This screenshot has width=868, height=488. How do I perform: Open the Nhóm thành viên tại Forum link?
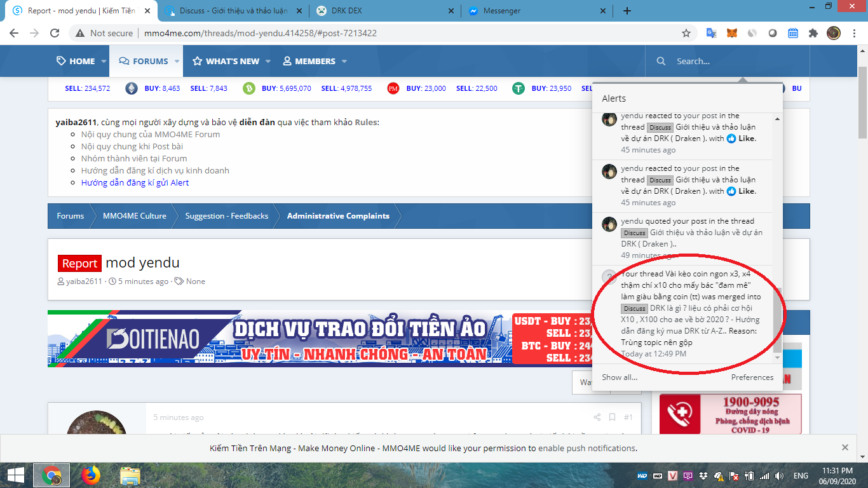[x=134, y=158]
